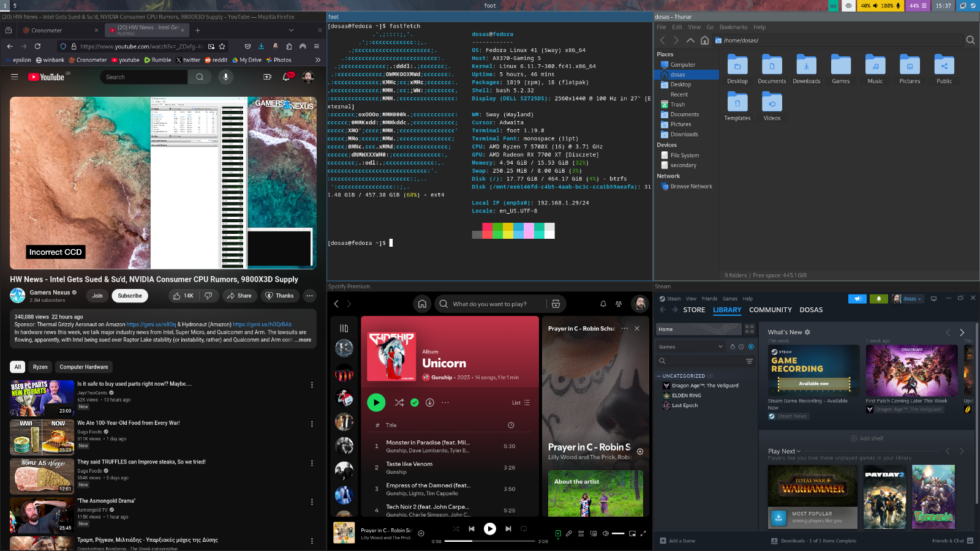This screenshot has width=980, height=551.
Task: Open the Spotify notifications bell
Action: tap(603, 304)
